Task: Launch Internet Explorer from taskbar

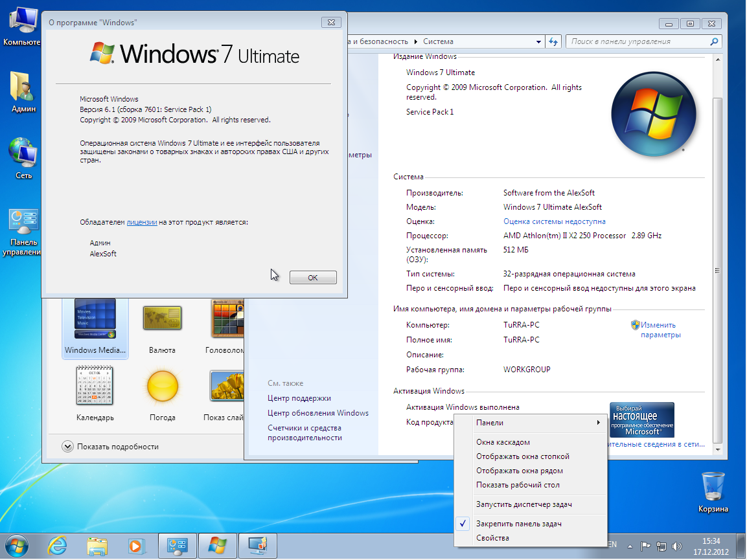Action: click(x=57, y=546)
